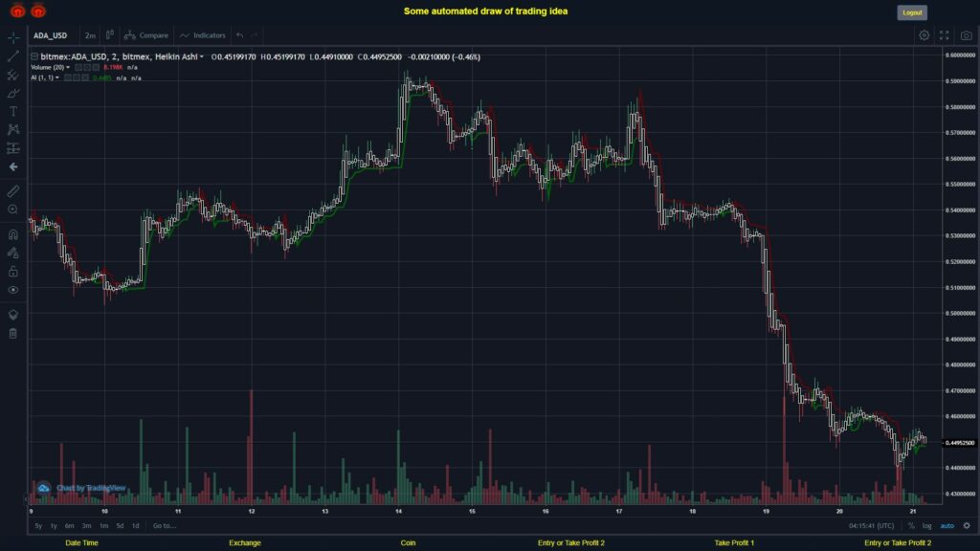Open the chart patterns tool
This screenshot has height=551, width=980.
13,129
